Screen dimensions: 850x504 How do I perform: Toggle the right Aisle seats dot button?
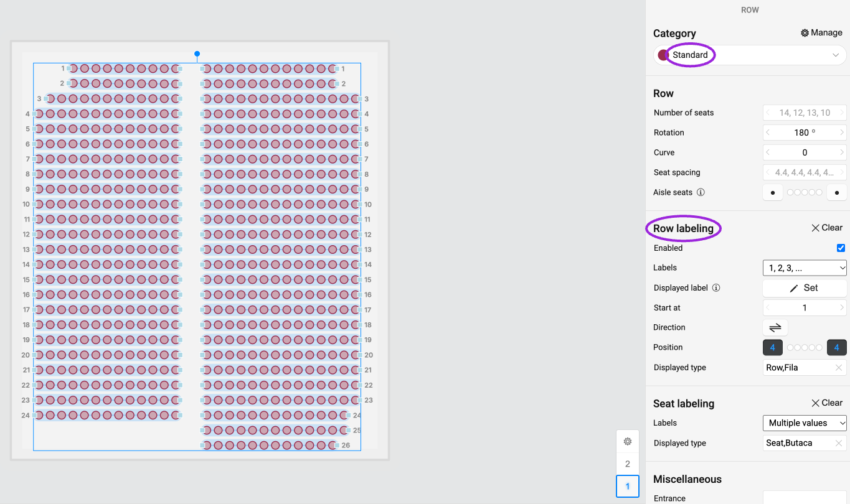pyautogui.click(x=837, y=193)
